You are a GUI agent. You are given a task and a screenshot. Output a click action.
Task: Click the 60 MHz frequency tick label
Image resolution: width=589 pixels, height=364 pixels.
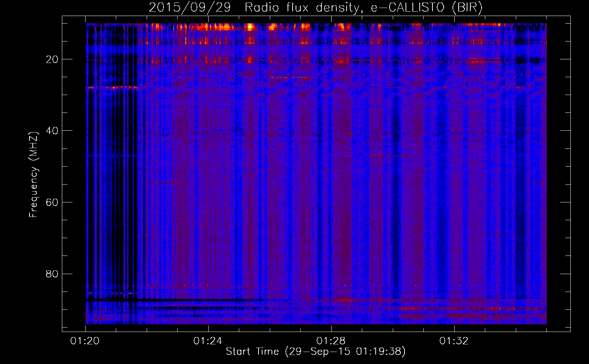52,202
